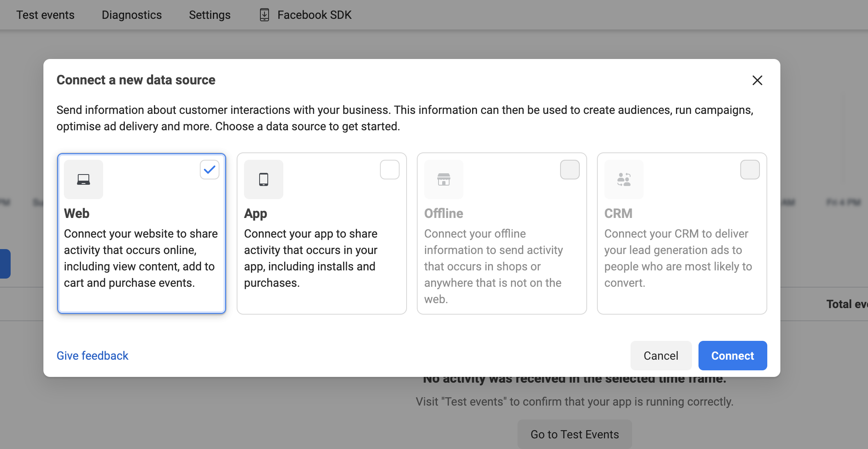
Task: Click the Offline shop storefront icon
Action: [444, 179]
